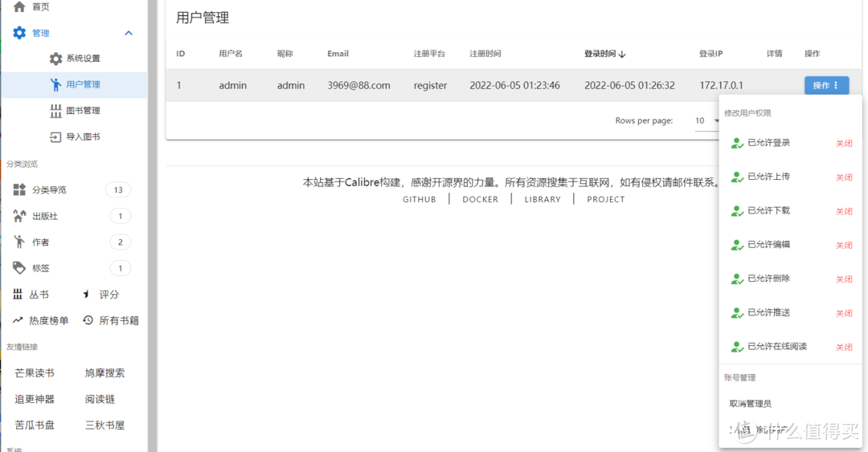This screenshot has height=452, width=868.
Task: Open the 三秋书屋 friend link
Action: (x=104, y=425)
